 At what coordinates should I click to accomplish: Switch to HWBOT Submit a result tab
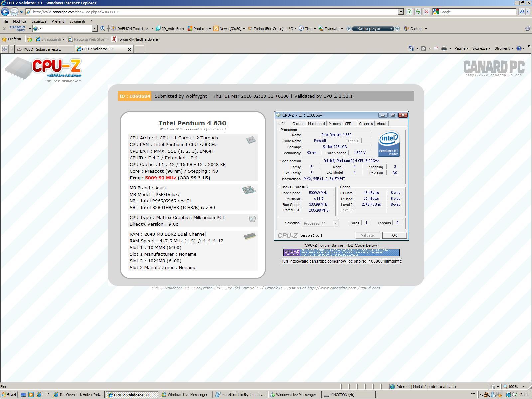point(45,49)
